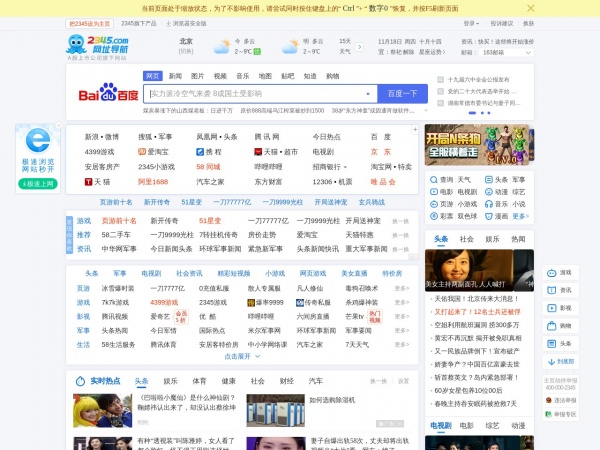
Task: Click the 百度一下 search button
Action: [x=403, y=94]
